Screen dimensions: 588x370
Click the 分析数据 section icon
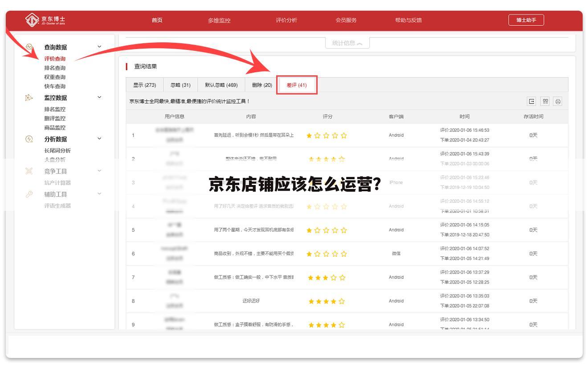click(29, 139)
